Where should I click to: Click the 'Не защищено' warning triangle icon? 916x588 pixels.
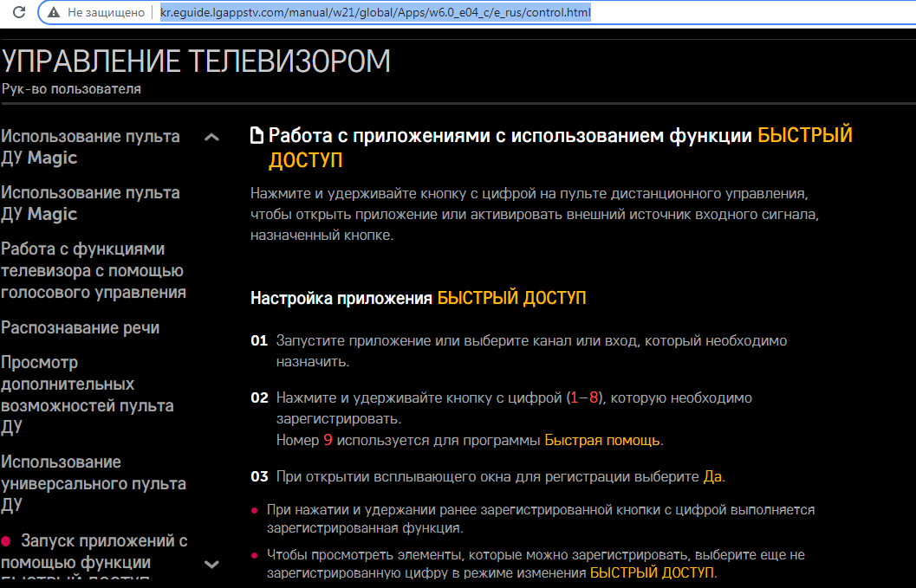coord(54,13)
